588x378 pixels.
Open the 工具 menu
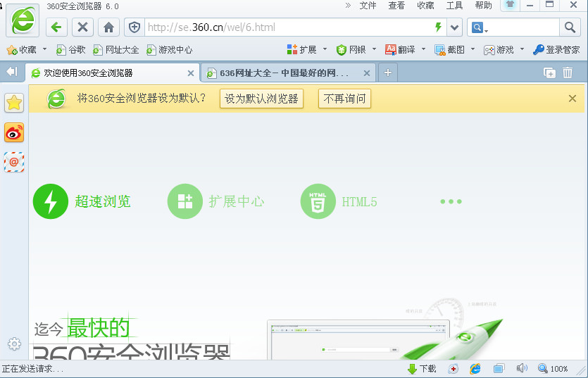coord(454,6)
